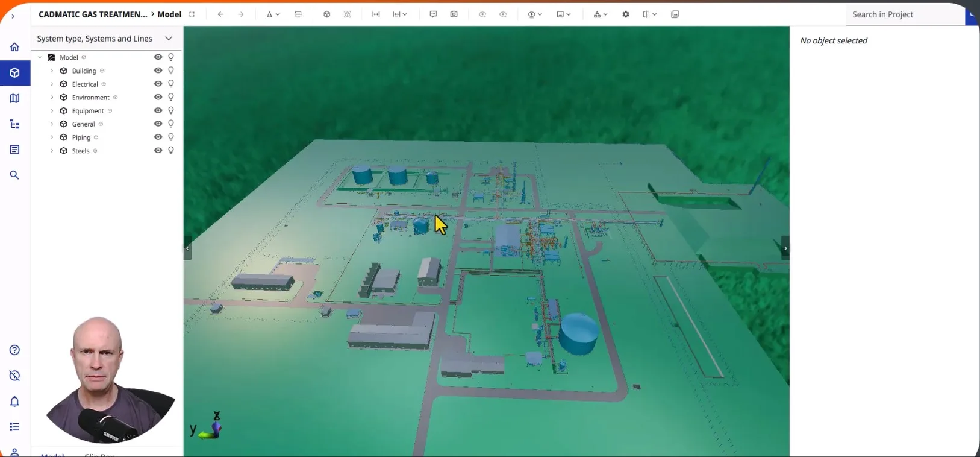Toggle highlight bulb for Equipment
The width and height of the screenshot is (980, 457).
(171, 110)
